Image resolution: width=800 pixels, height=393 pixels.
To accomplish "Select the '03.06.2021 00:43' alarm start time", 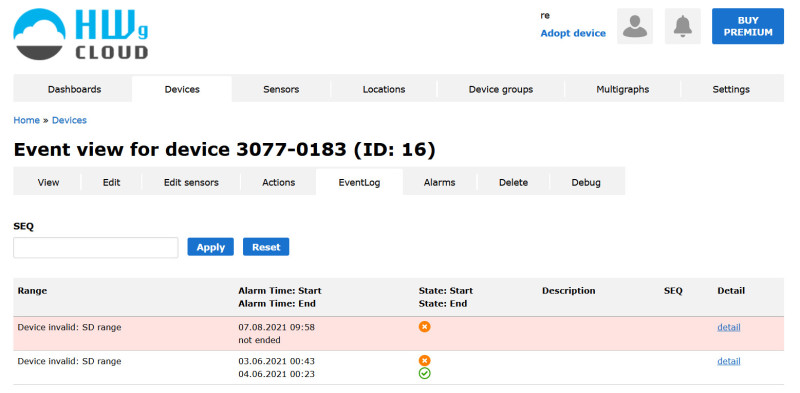I will point(277,361).
